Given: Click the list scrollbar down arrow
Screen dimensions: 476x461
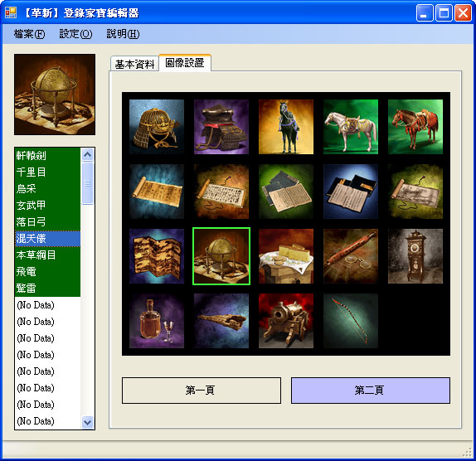Looking at the screenshot, I should click(87, 422).
